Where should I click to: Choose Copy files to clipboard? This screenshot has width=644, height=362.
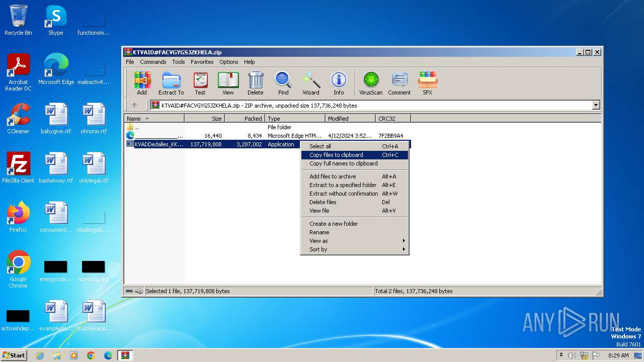pos(355,155)
